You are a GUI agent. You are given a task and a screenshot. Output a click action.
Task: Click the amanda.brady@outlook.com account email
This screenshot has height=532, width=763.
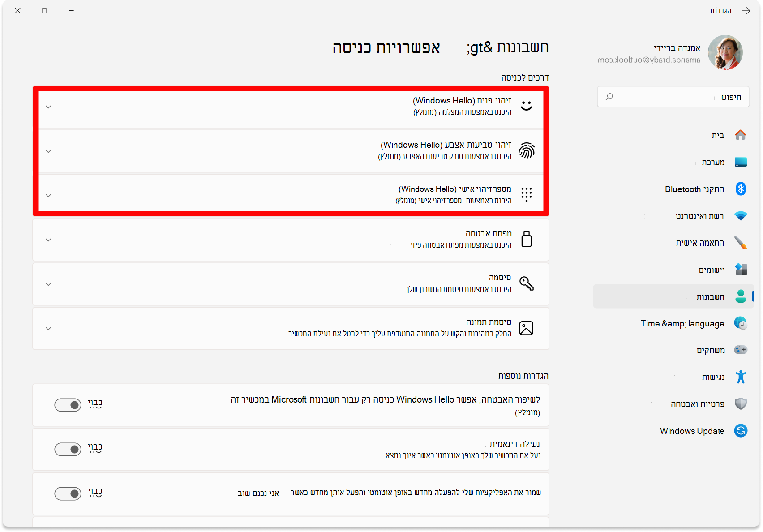tap(649, 60)
